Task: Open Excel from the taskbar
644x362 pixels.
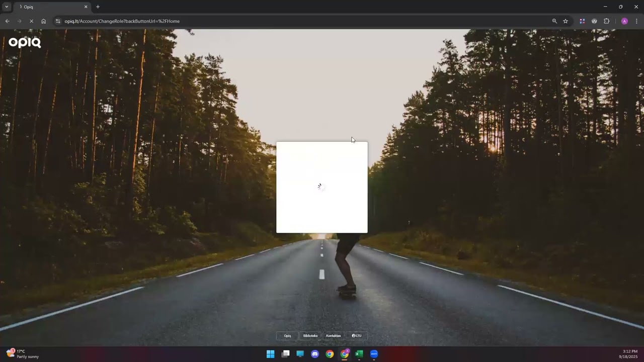Action: tap(359, 354)
